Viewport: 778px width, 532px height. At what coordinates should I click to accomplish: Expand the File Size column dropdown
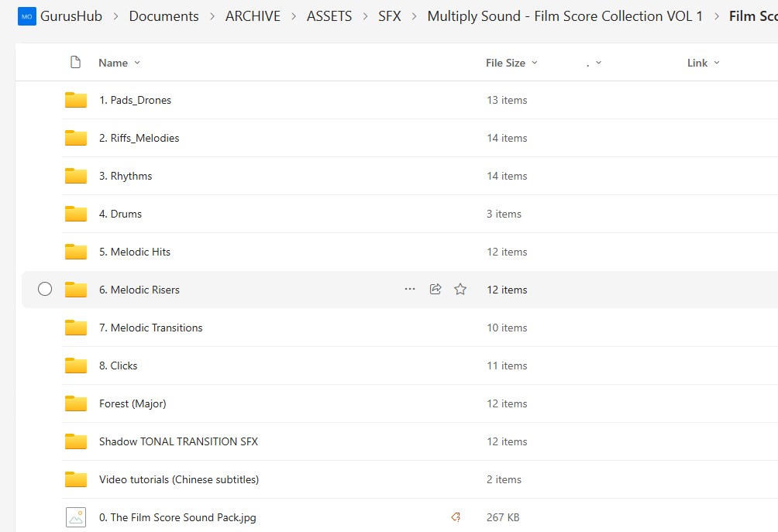coord(511,63)
